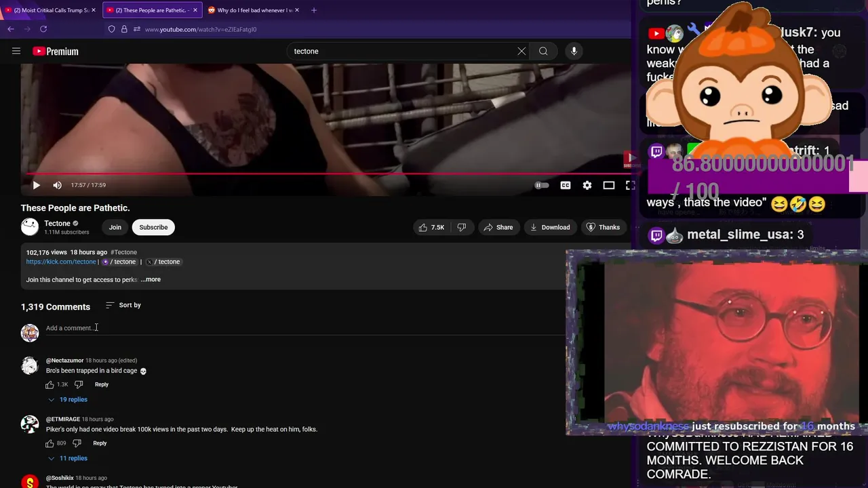Play the video
Viewport: 868px width, 488px height.
[37, 185]
